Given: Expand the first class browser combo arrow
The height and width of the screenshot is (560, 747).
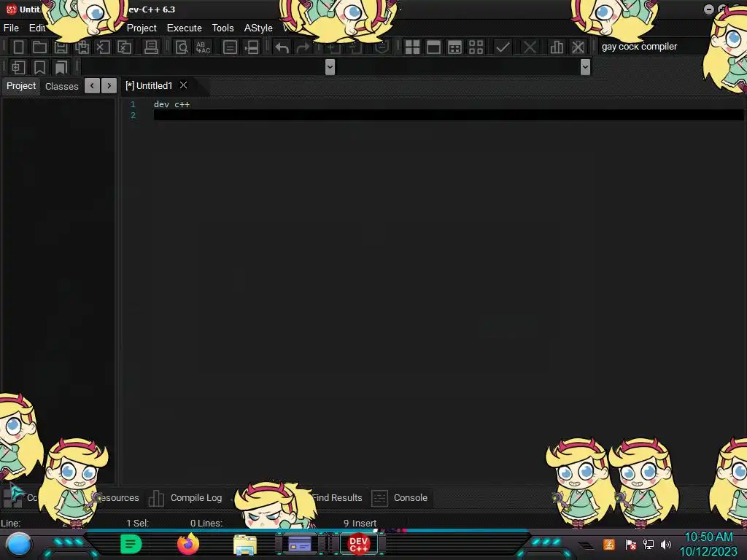Looking at the screenshot, I should 330,67.
